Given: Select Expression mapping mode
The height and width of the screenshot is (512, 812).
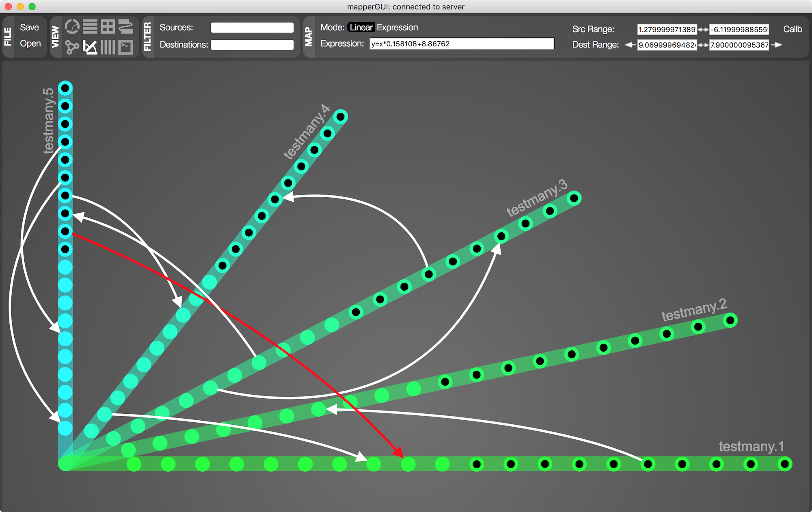Looking at the screenshot, I should pyautogui.click(x=397, y=27).
